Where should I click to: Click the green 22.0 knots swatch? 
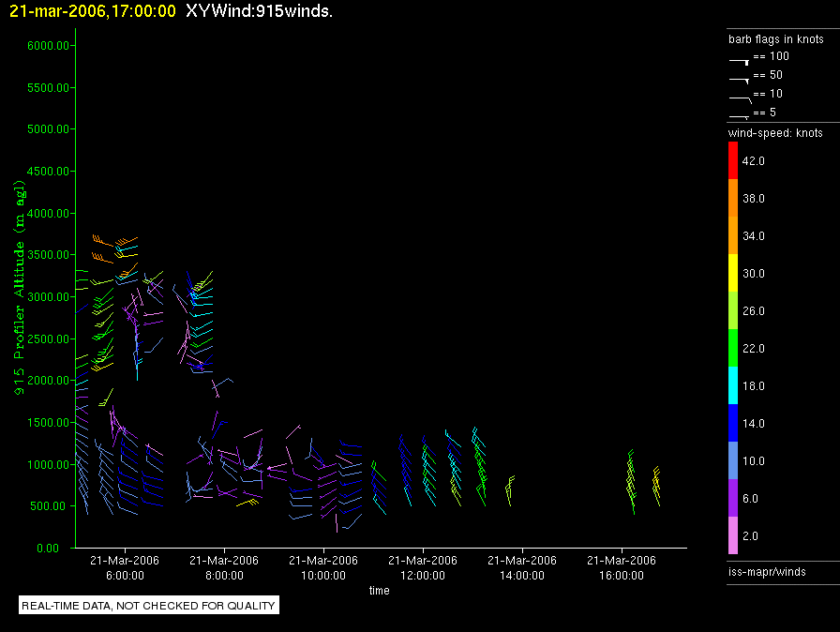click(733, 348)
